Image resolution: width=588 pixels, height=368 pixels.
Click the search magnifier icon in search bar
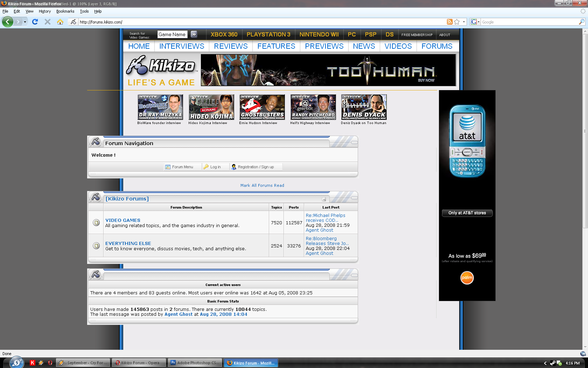582,22
